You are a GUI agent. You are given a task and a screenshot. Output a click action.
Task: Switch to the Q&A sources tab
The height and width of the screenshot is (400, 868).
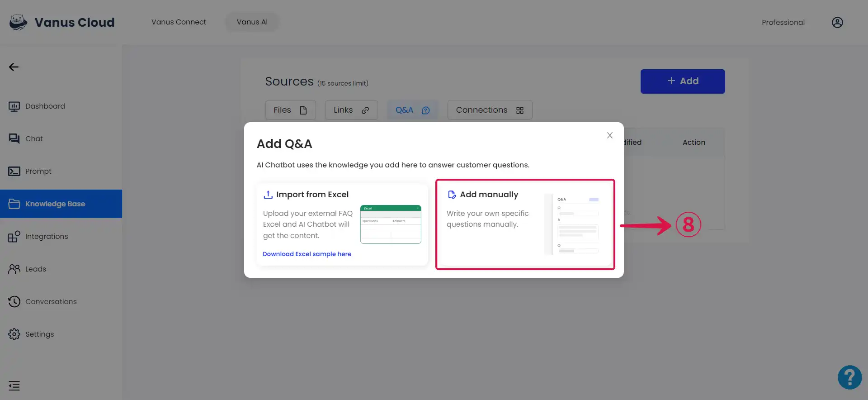point(412,110)
